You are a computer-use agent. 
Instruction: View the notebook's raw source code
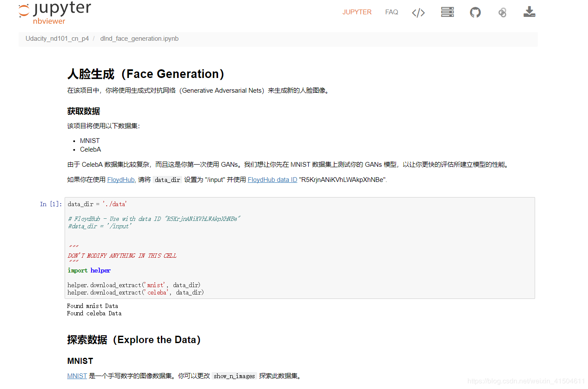pyautogui.click(x=418, y=12)
